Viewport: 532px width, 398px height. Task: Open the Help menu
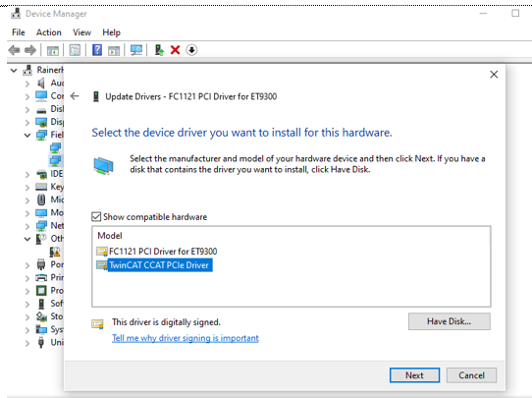[111, 32]
